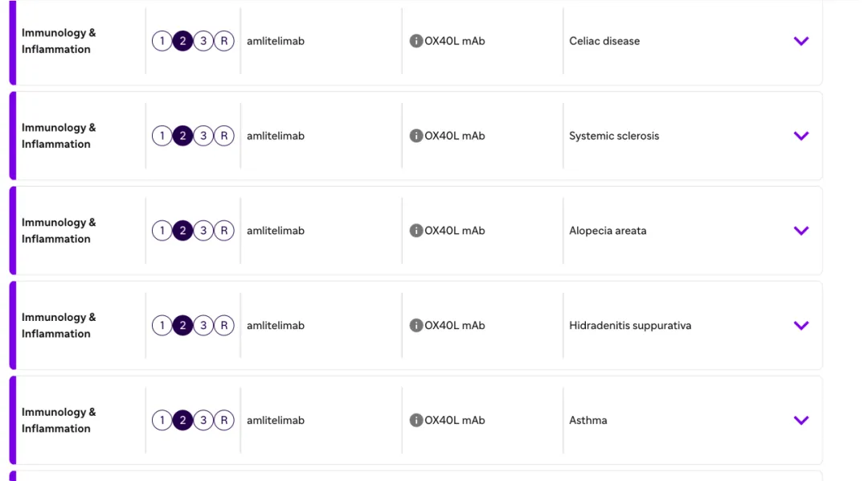Expand the Asthma row chevron
The width and height of the screenshot is (868, 481).
[x=801, y=420]
